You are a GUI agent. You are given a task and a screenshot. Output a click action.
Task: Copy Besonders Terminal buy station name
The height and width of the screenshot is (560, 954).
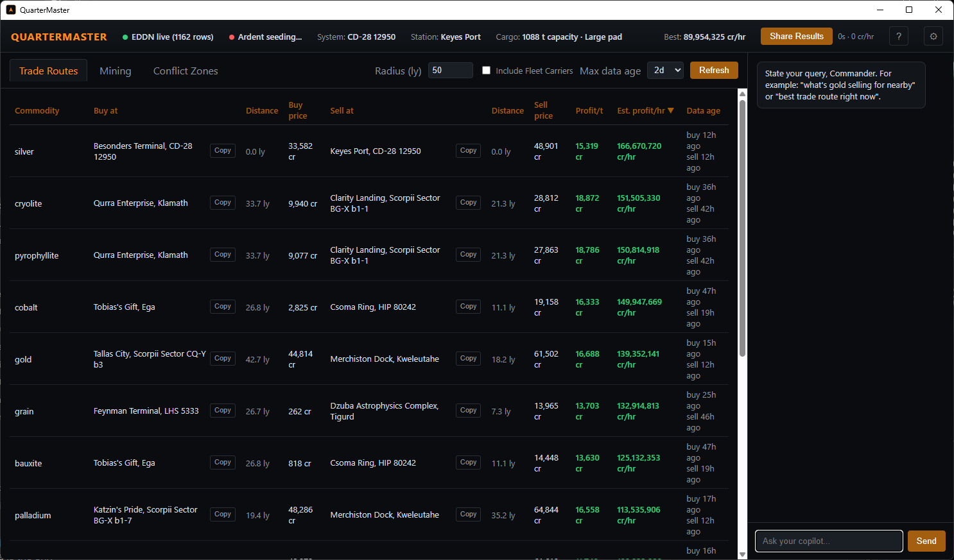(x=223, y=151)
